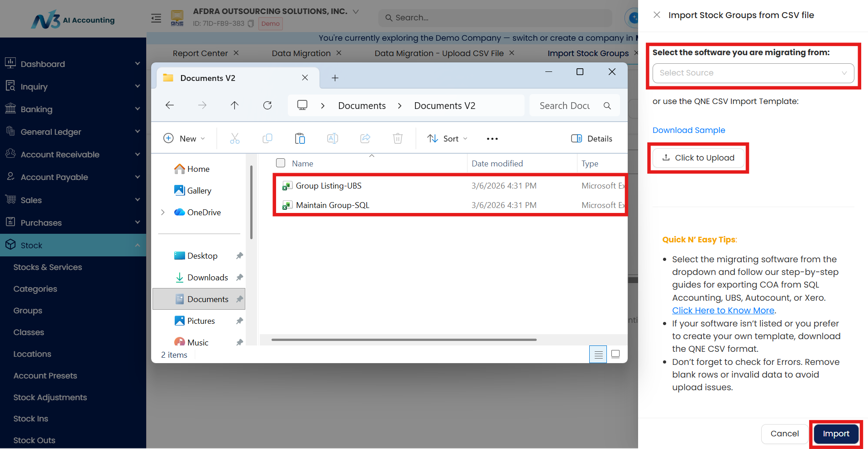Click the Click to Upload button

click(x=698, y=158)
